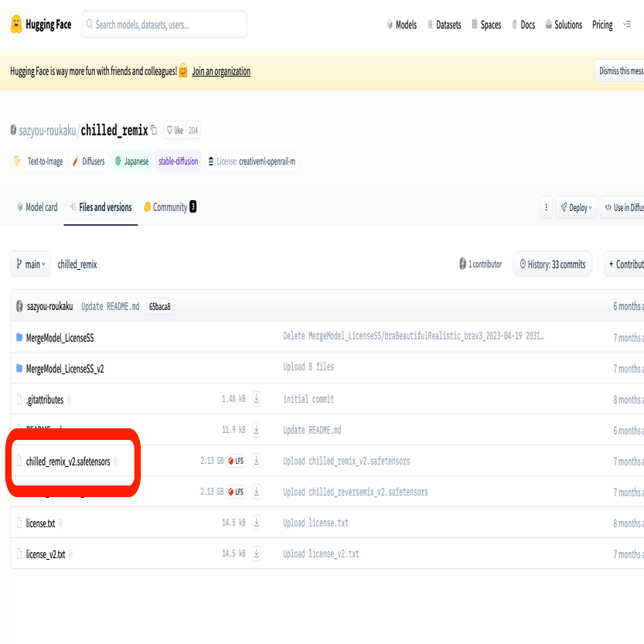Open sazyou-roukaku in latest commit row
644x644 pixels.
pyautogui.click(x=49, y=306)
